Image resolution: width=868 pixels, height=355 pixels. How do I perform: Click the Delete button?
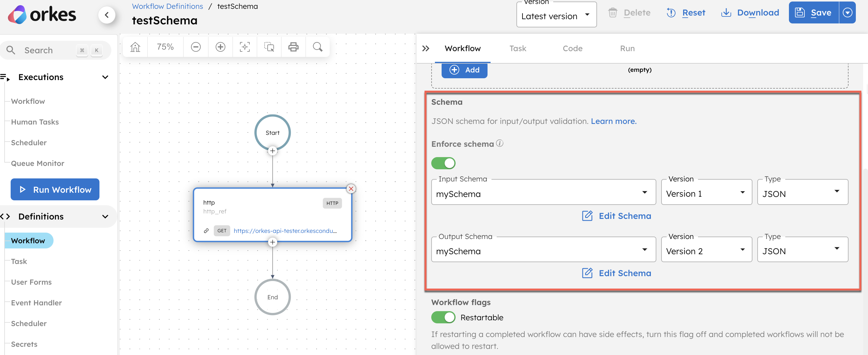pos(629,12)
